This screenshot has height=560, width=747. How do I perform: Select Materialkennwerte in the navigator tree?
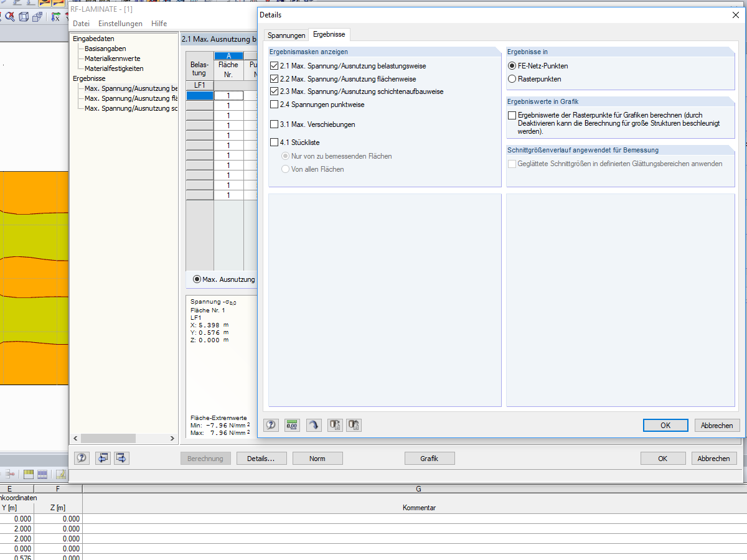[x=112, y=58]
